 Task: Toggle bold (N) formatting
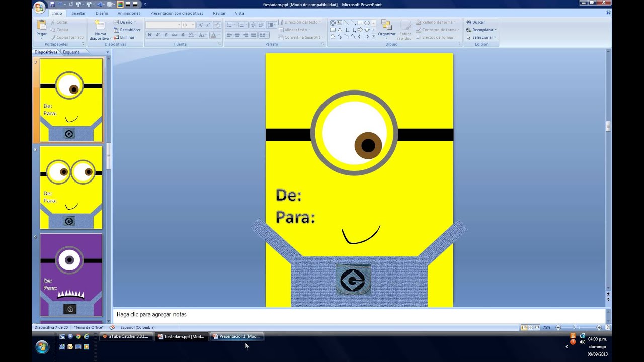(x=150, y=35)
